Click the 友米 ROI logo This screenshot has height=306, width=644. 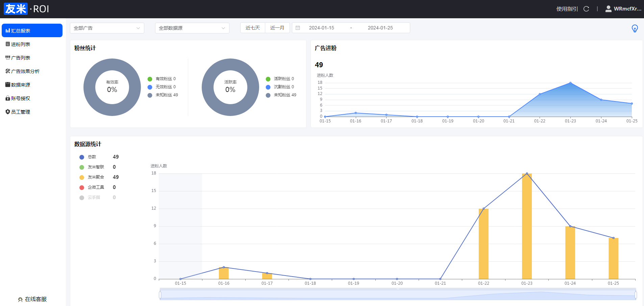pyautogui.click(x=27, y=9)
